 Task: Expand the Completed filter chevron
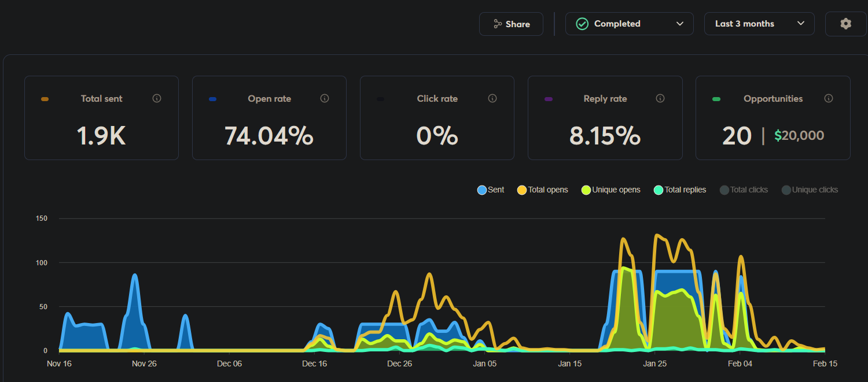[x=679, y=24]
